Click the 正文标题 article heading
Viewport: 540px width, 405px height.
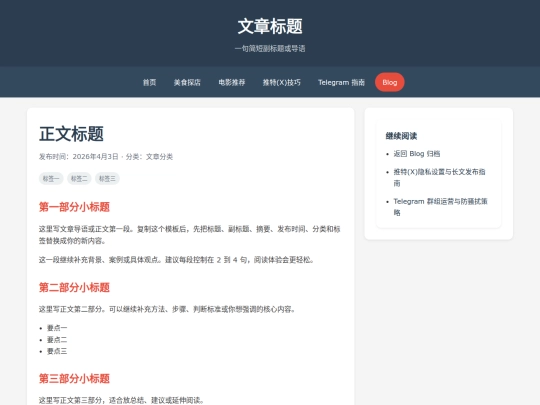point(71,134)
